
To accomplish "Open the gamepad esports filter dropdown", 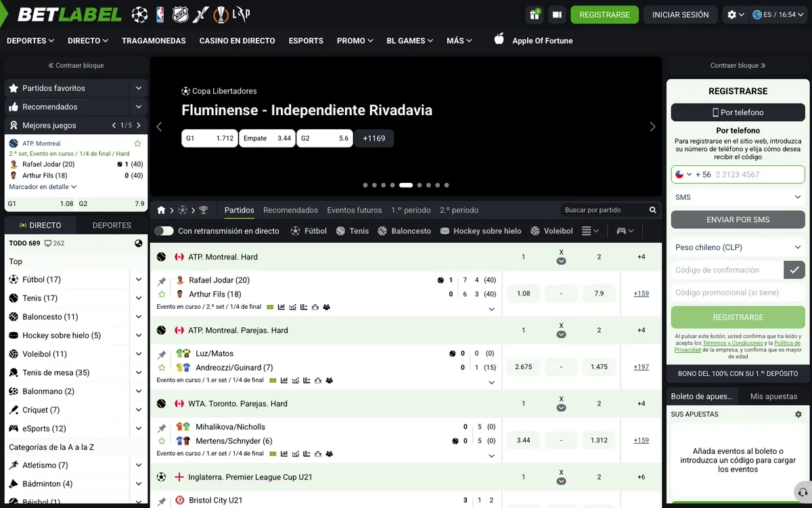I will point(625,231).
